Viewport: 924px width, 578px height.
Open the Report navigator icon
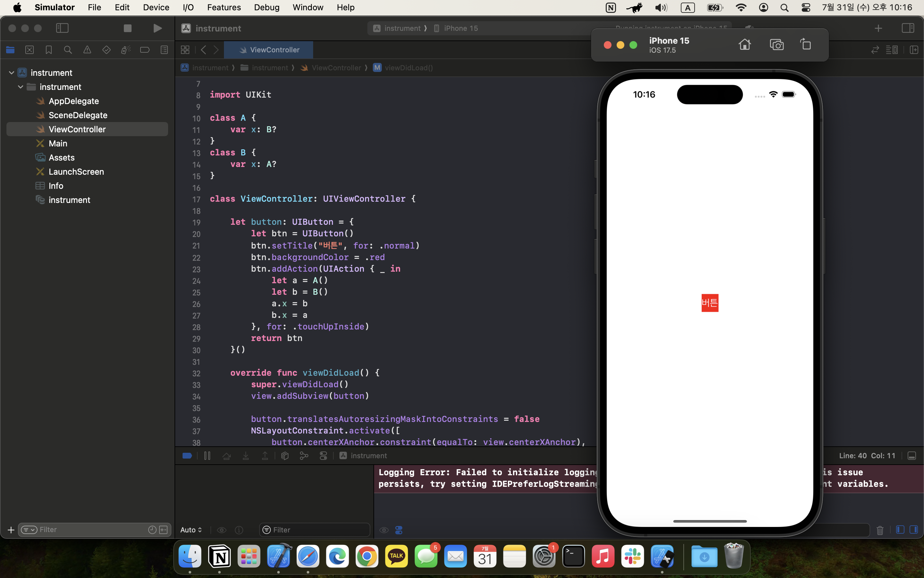coord(164,50)
